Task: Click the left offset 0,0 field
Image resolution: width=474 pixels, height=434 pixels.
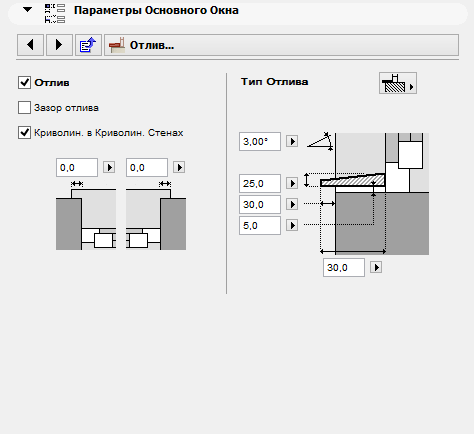Action: coord(77,167)
